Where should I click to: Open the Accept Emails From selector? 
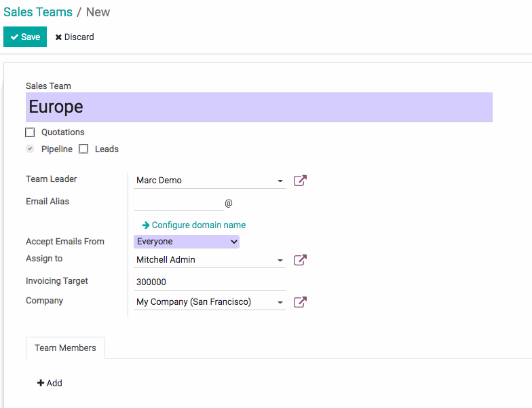(187, 242)
